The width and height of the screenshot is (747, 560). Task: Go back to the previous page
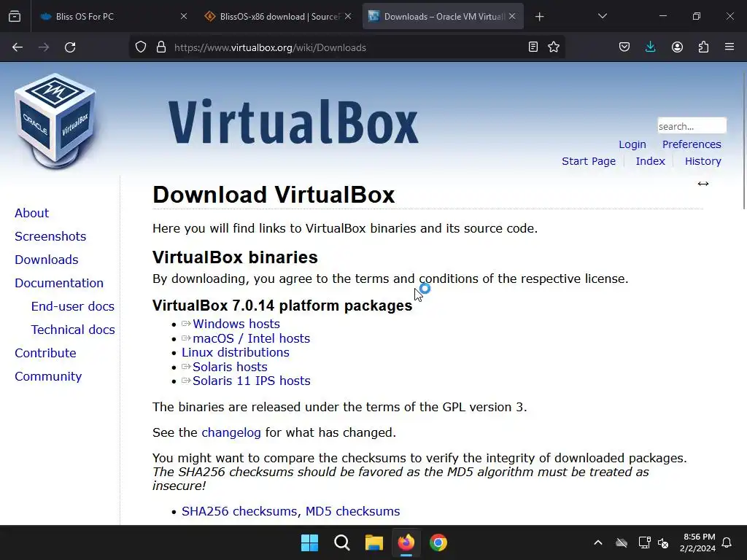pyautogui.click(x=18, y=47)
